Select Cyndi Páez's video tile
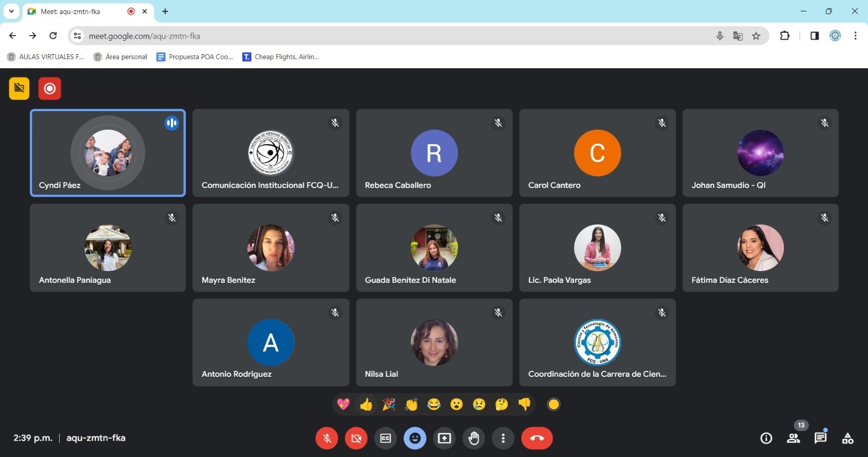This screenshot has width=868, height=457. pyautogui.click(x=107, y=153)
